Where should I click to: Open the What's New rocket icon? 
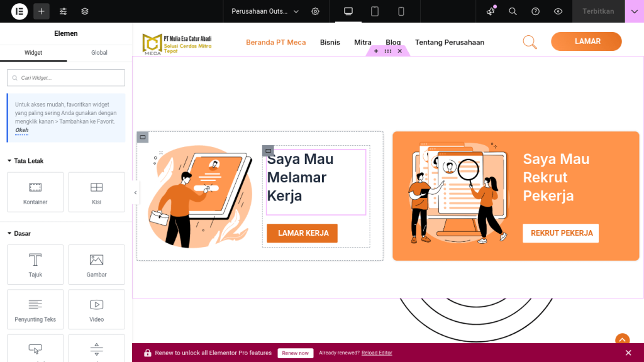[x=491, y=11]
